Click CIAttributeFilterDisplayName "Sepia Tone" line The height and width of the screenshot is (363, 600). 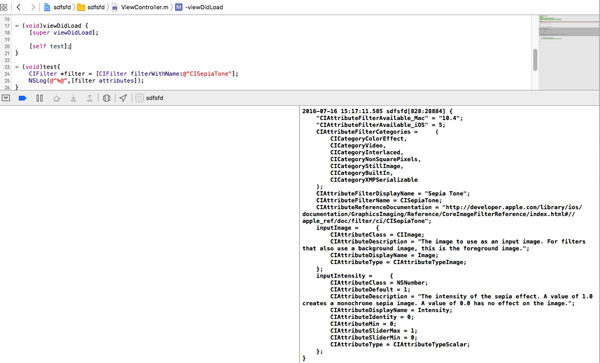393,194
